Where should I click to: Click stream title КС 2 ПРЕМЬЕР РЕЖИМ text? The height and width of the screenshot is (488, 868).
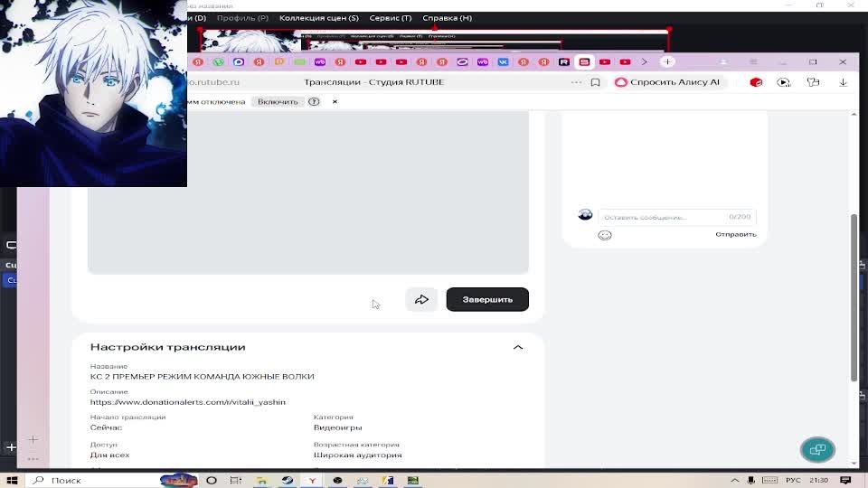[202, 376]
